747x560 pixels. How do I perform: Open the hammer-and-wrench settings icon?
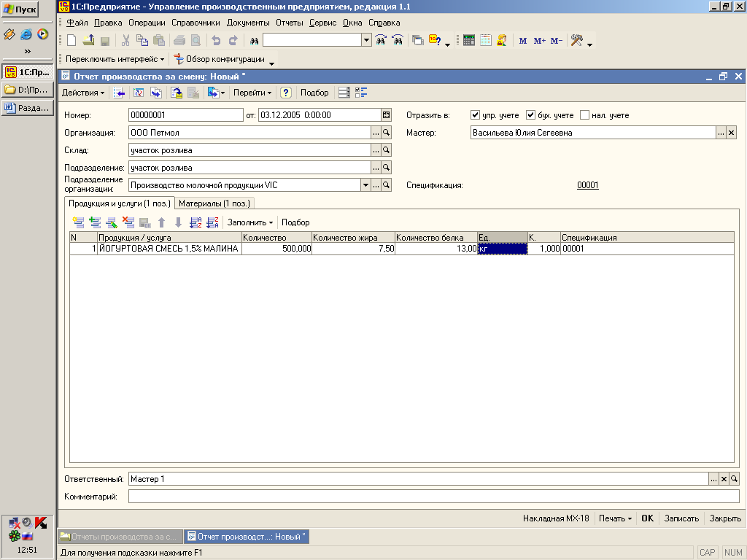(576, 41)
